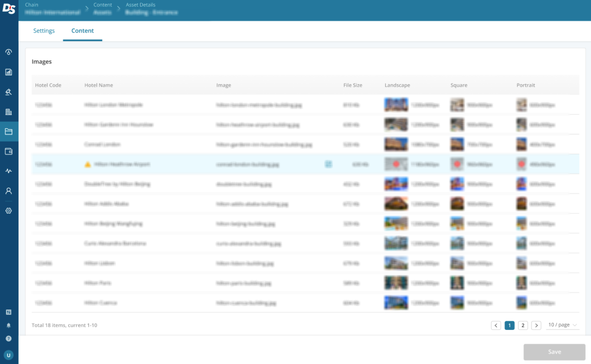Click the Portrait column header
The image size is (591, 364).
(x=526, y=85)
